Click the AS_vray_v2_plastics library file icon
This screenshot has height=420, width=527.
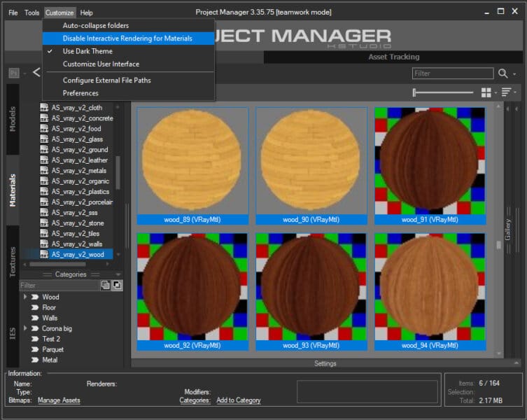click(x=44, y=191)
